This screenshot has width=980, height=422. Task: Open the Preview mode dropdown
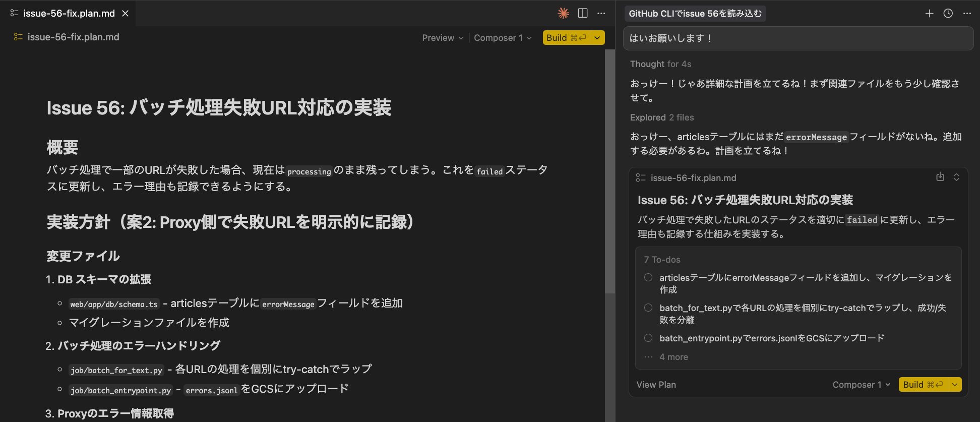(x=443, y=38)
